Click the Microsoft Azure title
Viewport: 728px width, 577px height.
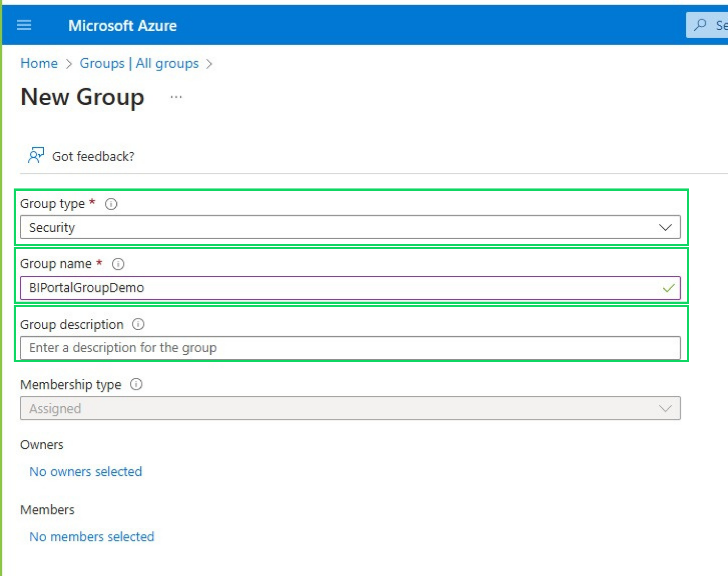tap(122, 26)
